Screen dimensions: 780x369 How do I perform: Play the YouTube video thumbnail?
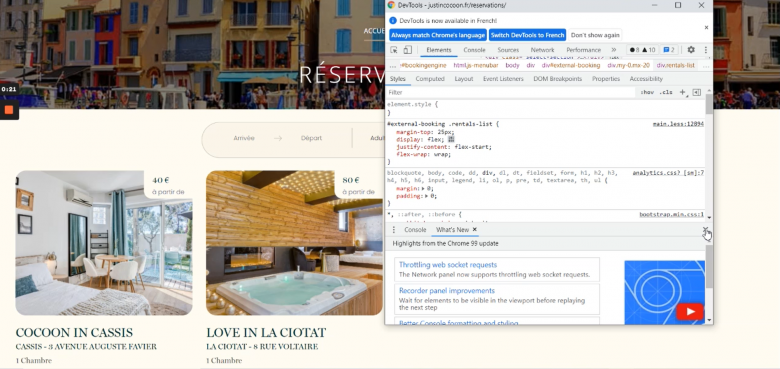tap(689, 312)
